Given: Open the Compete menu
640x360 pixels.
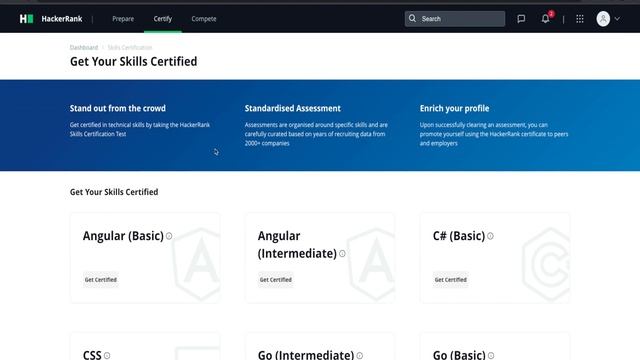Looking at the screenshot, I should click(204, 19).
